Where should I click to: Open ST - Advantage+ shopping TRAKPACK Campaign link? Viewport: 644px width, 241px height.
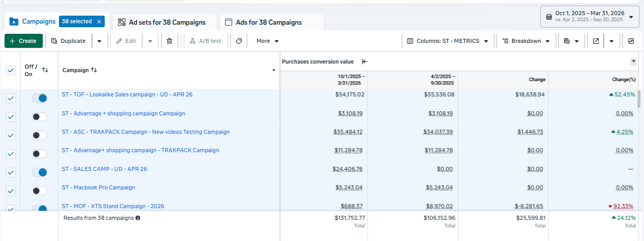tap(140, 150)
